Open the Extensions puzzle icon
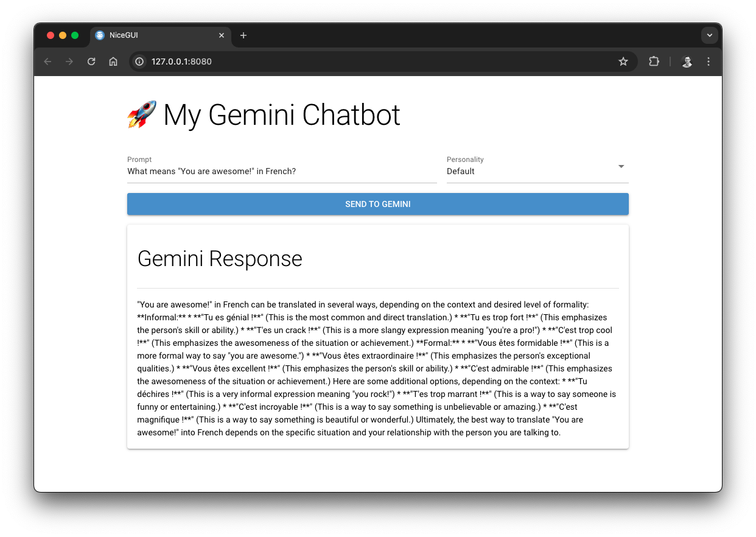This screenshot has width=756, height=537. click(x=654, y=61)
